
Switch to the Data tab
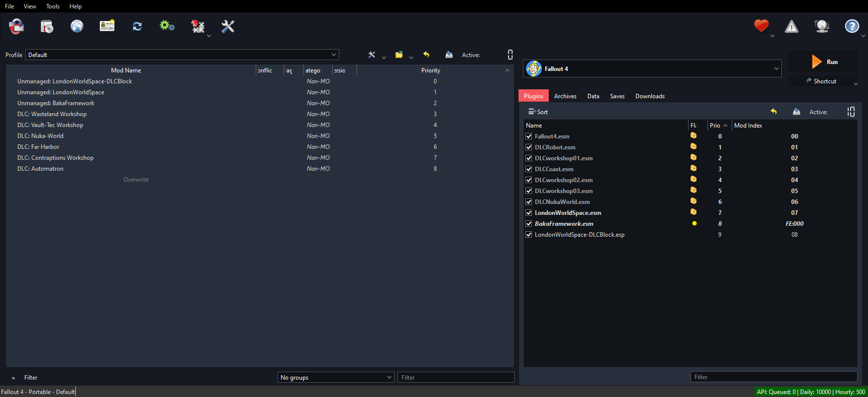pyautogui.click(x=593, y=96)
